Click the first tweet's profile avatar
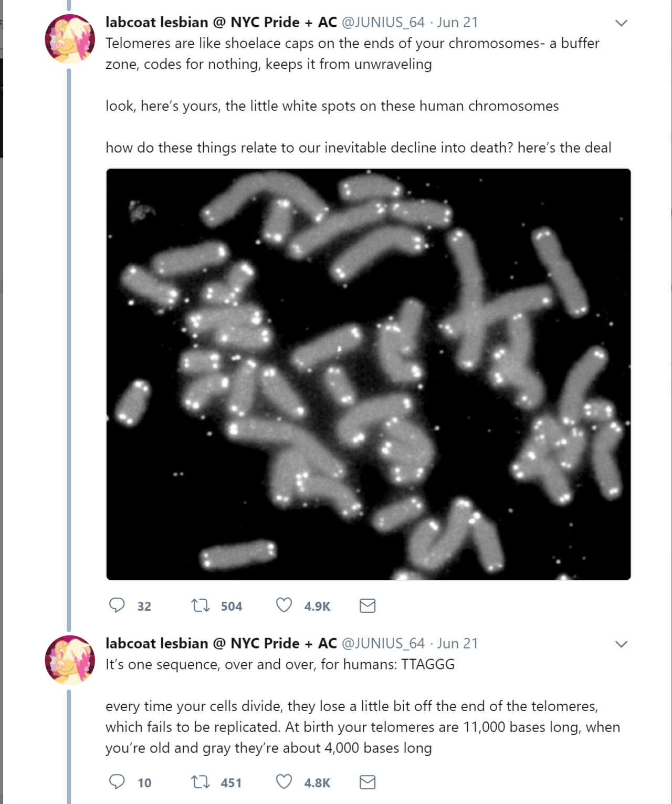The height and width of the screenshot is (804, 672). click(70, 39)
